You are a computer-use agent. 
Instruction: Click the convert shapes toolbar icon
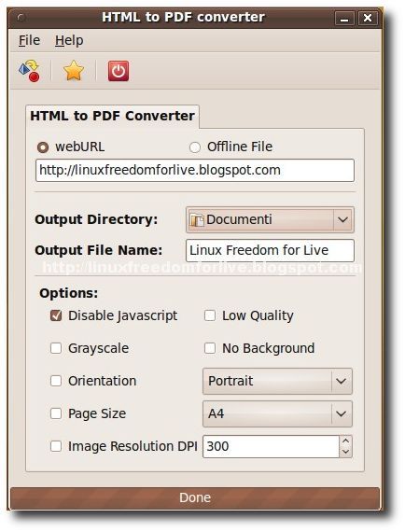29,71
